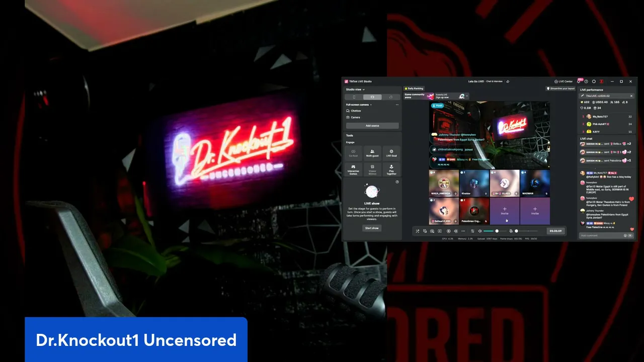Image resolution: width=644 pixels, height=362 pixels.
Task: Send comment with the arrow button
Action: (630, 235)
